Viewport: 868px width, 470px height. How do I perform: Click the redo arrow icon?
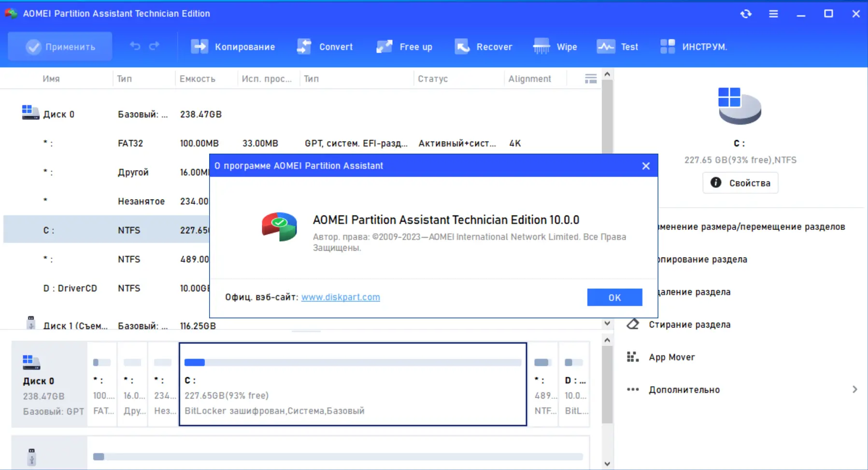pos(154,46)
